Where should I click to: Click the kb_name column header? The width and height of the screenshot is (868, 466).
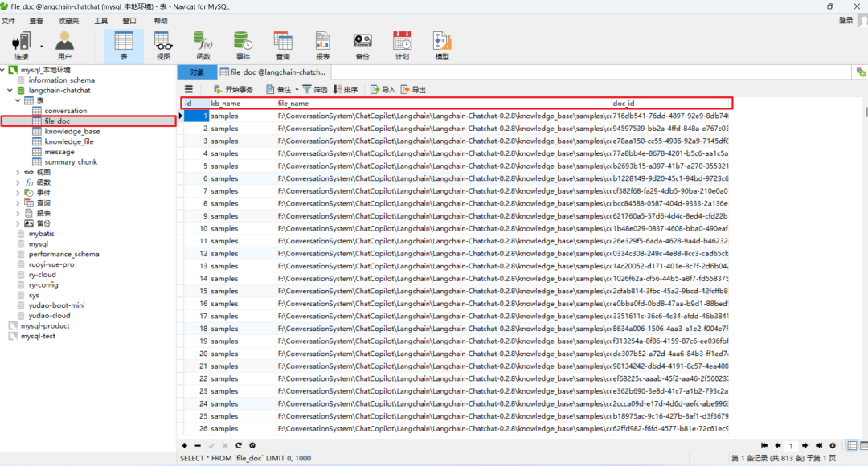point(242,104)
